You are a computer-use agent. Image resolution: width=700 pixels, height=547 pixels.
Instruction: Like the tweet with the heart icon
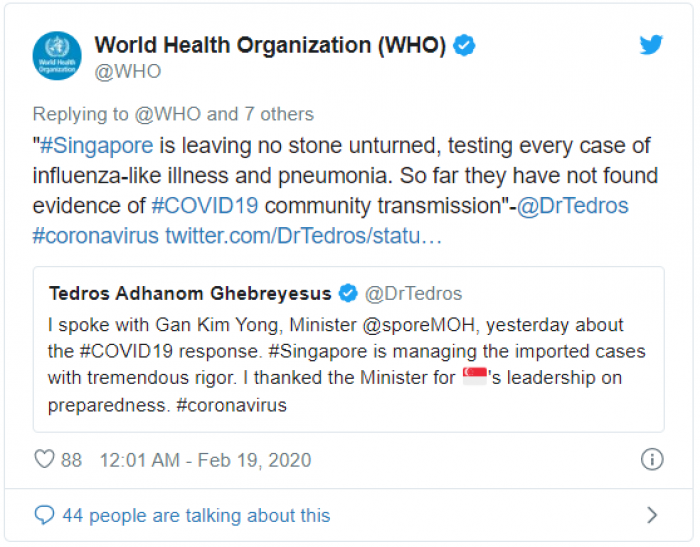(45, 460)
